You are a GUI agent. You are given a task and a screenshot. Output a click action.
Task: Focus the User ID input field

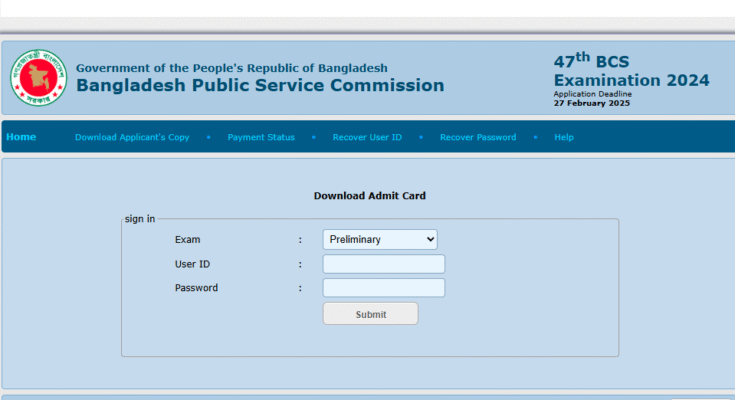click(384, 264)
